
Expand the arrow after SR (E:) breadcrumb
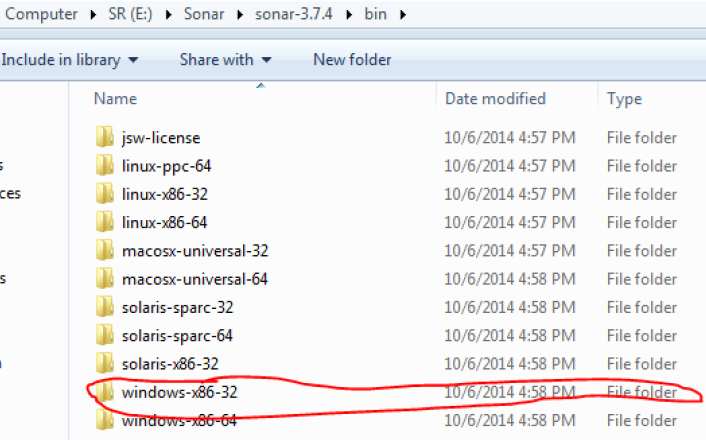coord(169,15)
